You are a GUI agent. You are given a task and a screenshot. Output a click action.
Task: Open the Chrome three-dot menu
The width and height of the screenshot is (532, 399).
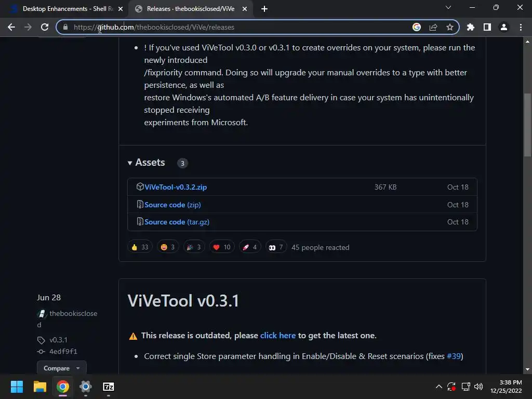[521, 27]
